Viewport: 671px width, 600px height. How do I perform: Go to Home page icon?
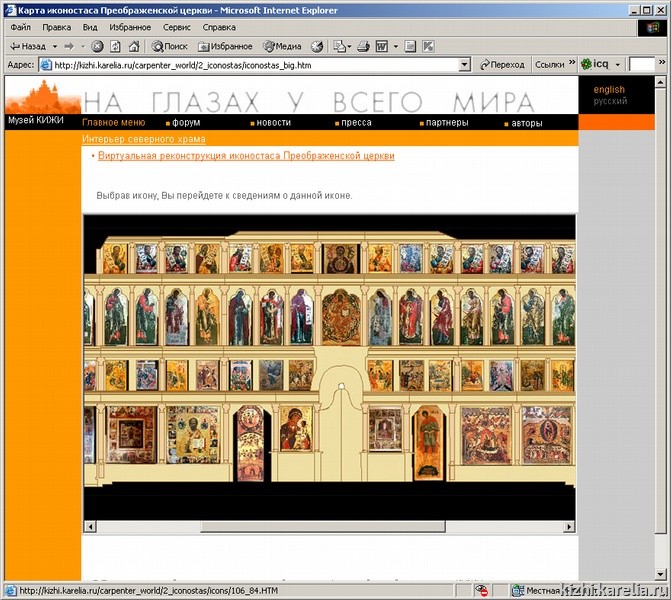pyautogui.click(x=135, y=46)
